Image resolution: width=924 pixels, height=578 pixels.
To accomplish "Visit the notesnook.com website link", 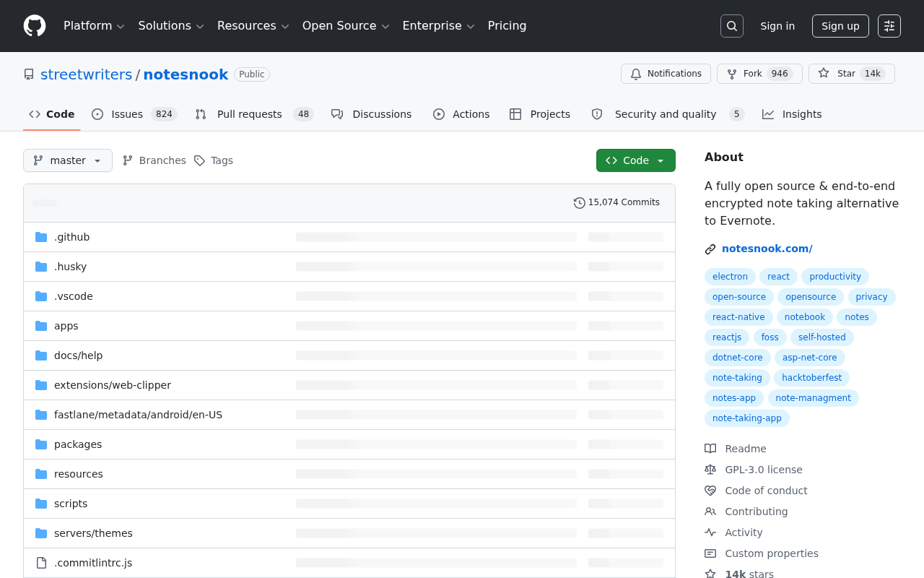I will [767, 249].
